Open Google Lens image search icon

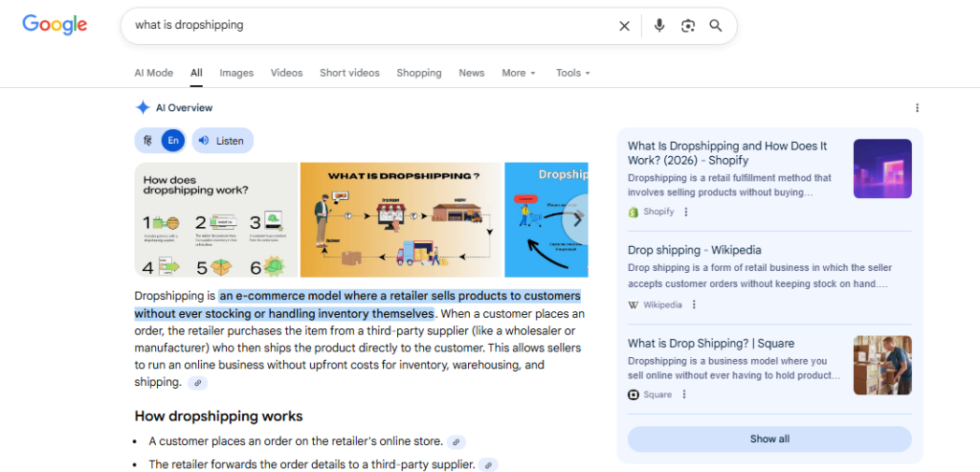687,26
